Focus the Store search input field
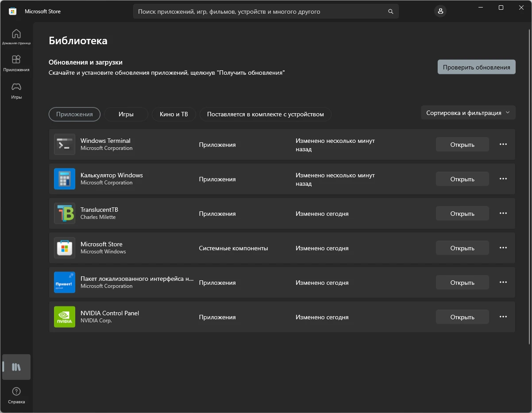The image size is (532, 413). coord(261,11)
